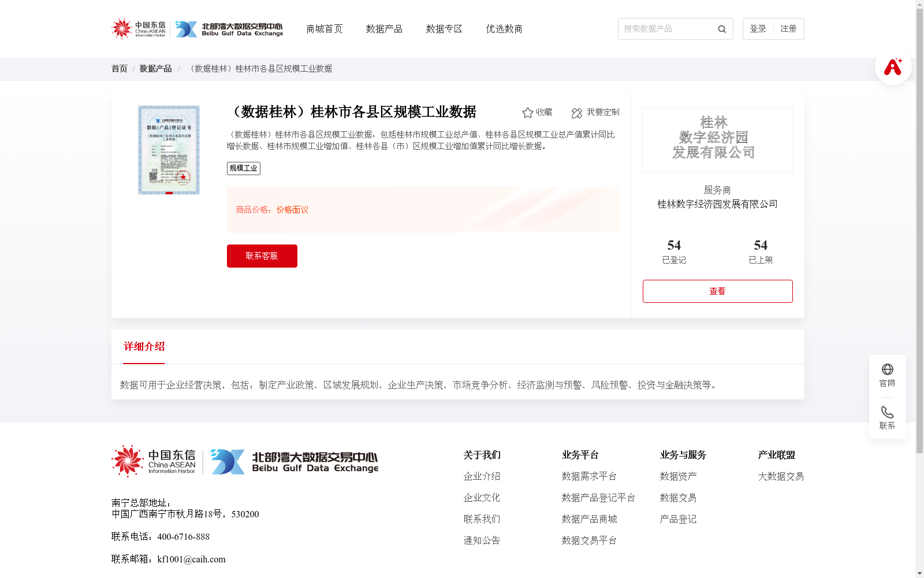Click the globe 官网 icon
The height and width of the screenshot is (578, 924).
[x=888, y=369]
